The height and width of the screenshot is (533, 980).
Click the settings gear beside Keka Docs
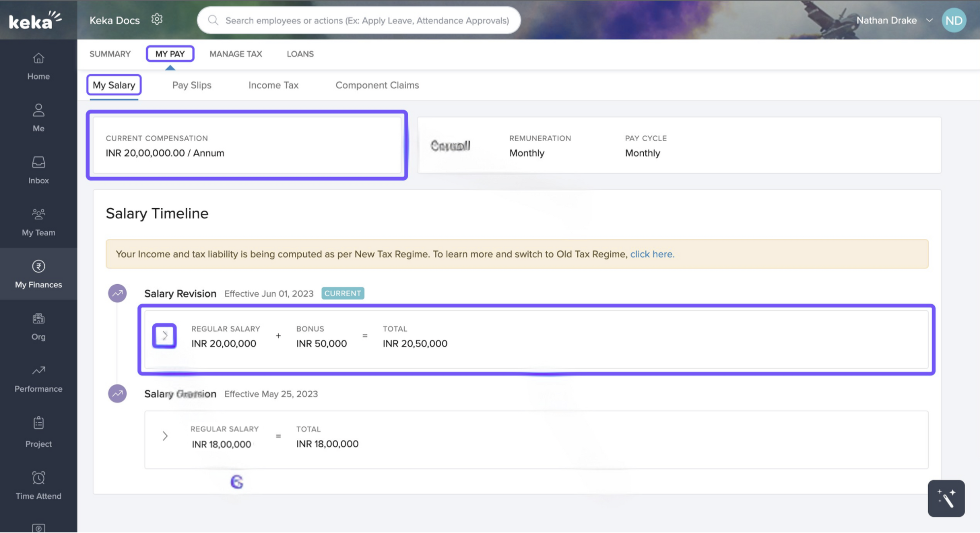pos(157,20)
